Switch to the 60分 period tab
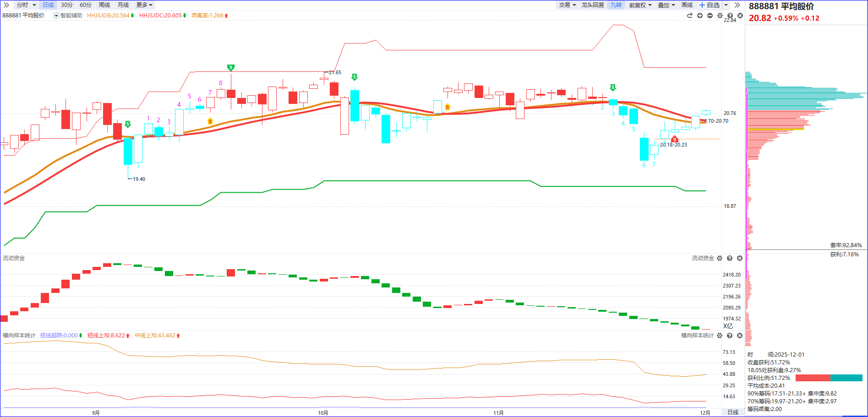Screen dimensions: 868x417 click(x=86, y=5)
